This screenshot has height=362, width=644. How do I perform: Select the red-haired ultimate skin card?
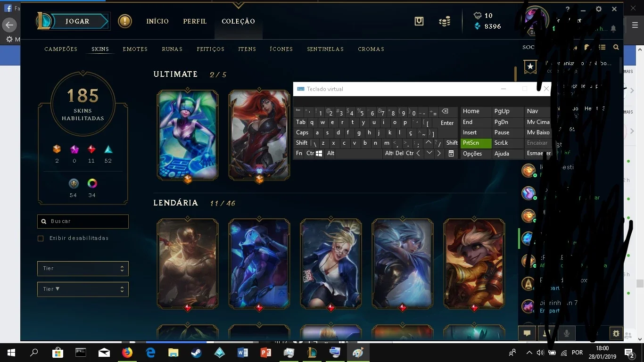[x=259, y=135]
